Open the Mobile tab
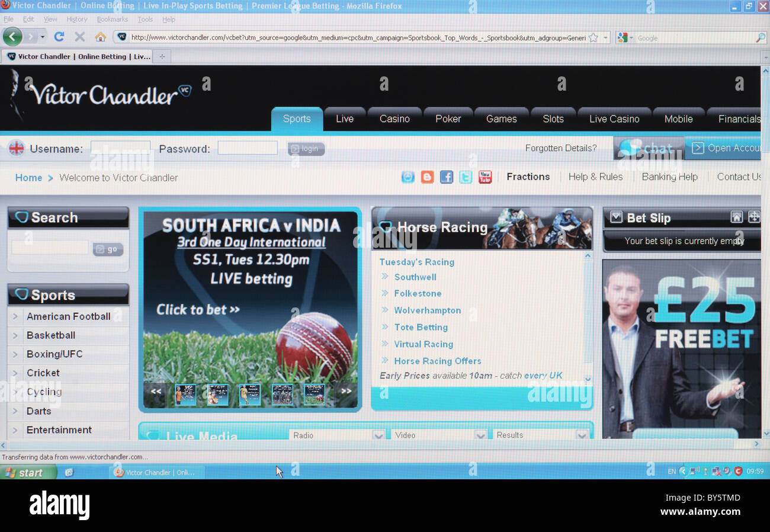The image size is (770, 532). click(679, 119)
